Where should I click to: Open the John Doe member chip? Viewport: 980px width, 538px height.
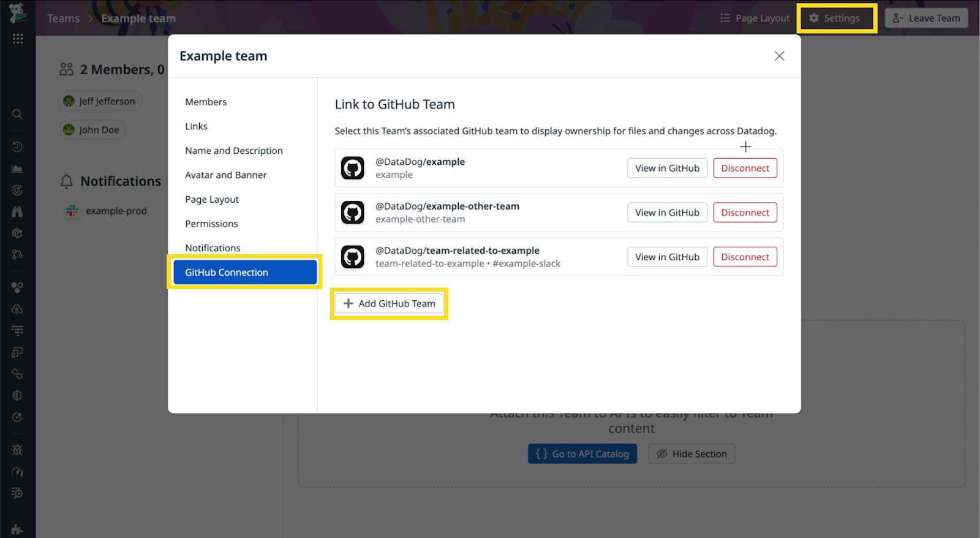[92, 130]
